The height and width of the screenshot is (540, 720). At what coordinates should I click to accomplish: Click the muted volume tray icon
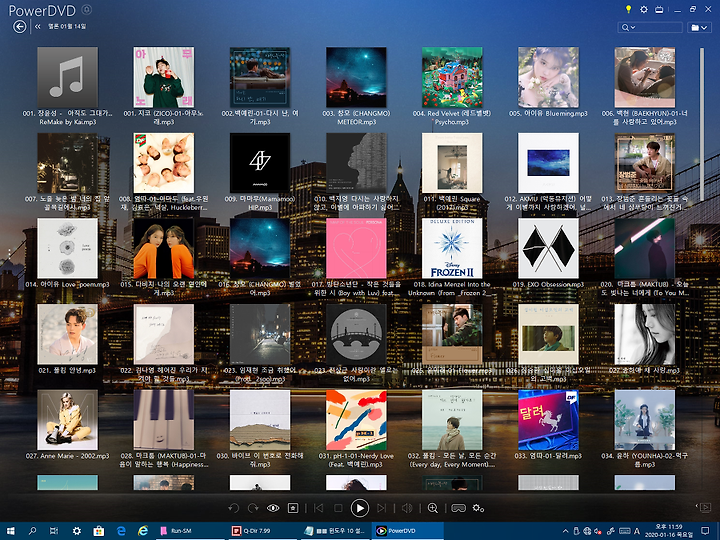[599, 531]
